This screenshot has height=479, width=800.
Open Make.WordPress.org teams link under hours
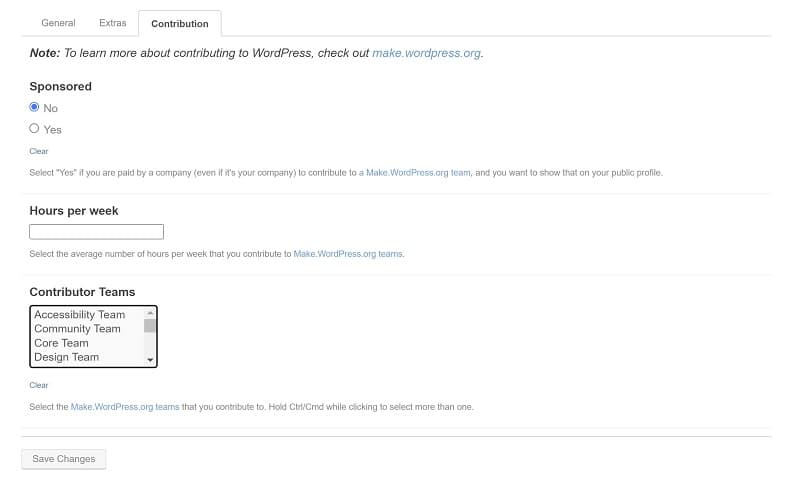348,254
